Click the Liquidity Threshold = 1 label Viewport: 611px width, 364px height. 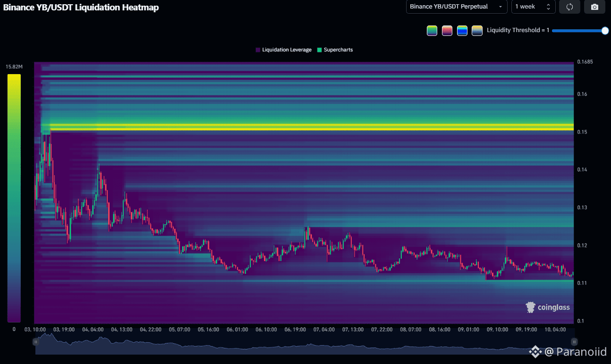coord(518,30)
